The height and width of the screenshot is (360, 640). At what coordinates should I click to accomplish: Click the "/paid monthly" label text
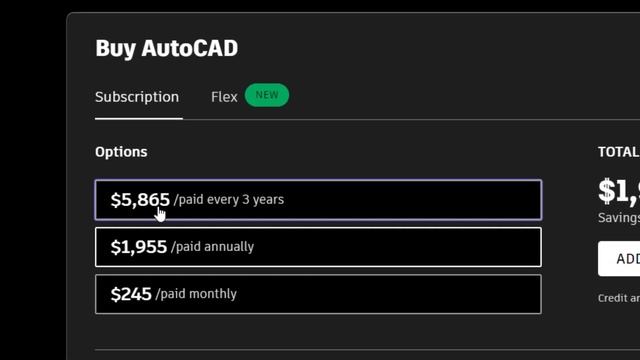(x=196, y=294)
